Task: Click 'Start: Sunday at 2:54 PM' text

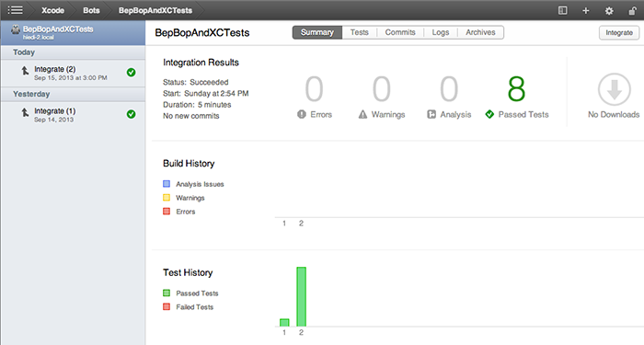Action: click(206, 93)
